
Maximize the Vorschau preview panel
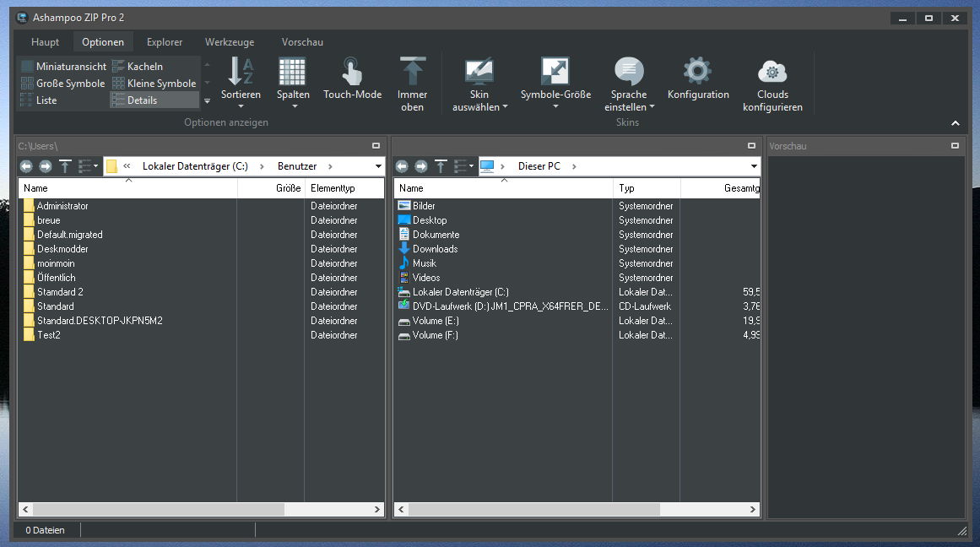coord(955,146)
